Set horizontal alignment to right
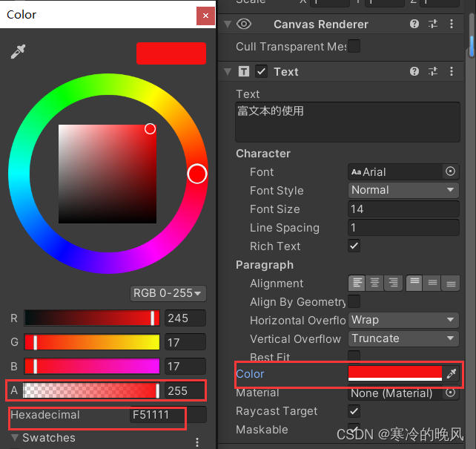 [393, 284]
